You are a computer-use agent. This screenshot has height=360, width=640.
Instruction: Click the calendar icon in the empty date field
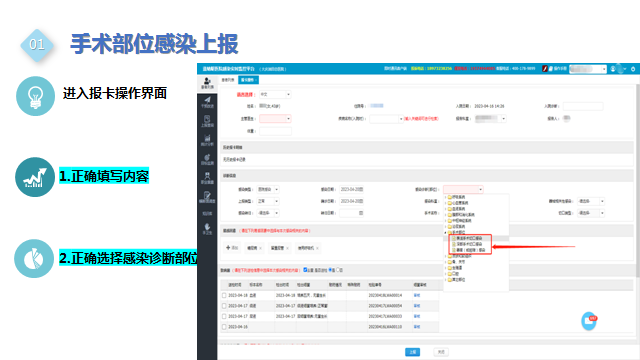pos(360,213)
